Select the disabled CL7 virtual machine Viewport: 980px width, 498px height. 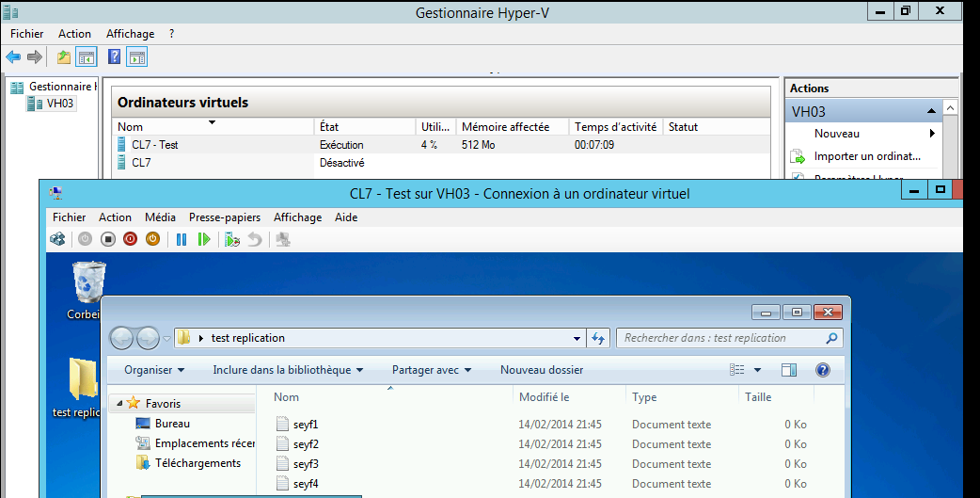[x=441, y=163]
